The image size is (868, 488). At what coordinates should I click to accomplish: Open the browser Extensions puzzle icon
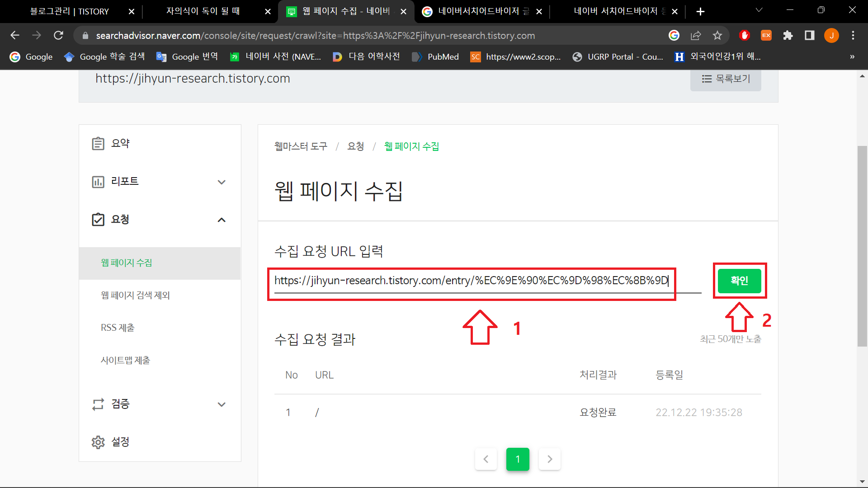click(788, 35)
